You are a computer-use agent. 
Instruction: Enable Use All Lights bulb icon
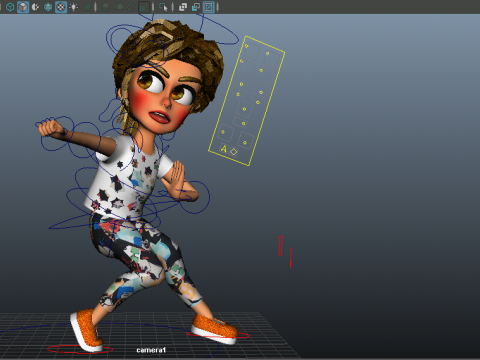point(74,7)
